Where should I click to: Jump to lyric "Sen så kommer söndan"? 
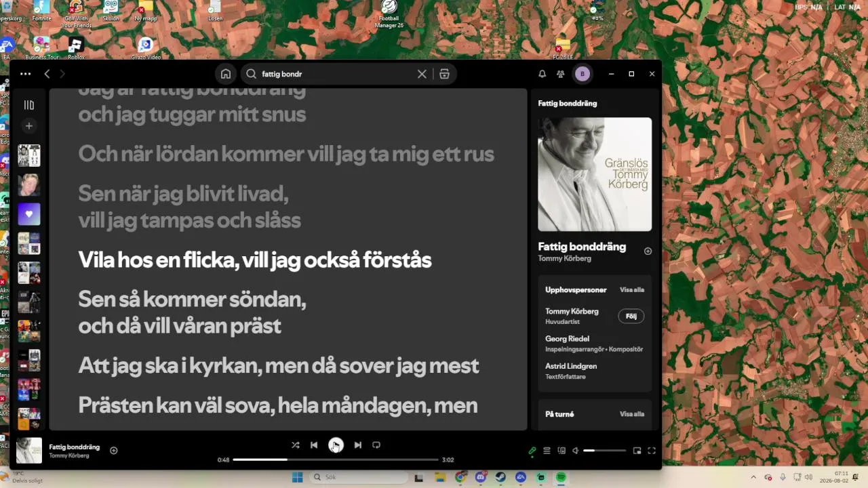[192, 312]
